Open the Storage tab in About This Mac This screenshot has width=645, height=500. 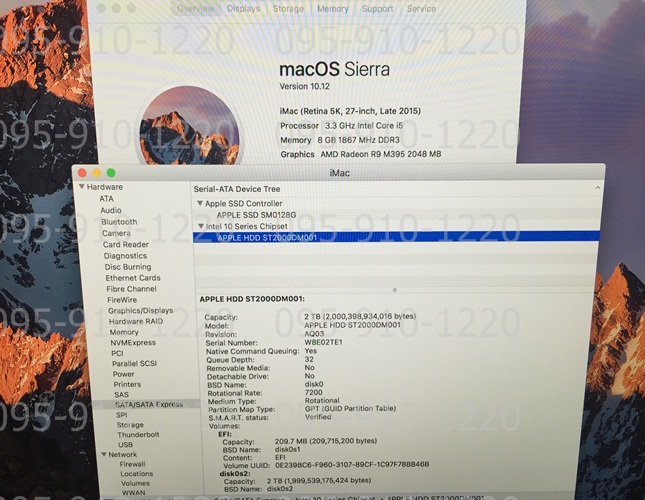point(288,9)
